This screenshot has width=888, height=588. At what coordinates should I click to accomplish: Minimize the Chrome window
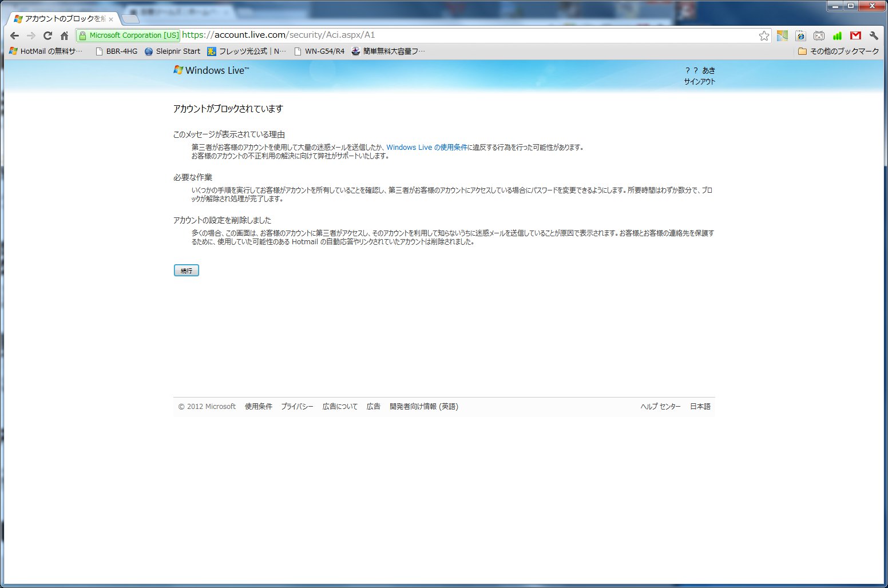pyautogui.click(x=836, y=6)
